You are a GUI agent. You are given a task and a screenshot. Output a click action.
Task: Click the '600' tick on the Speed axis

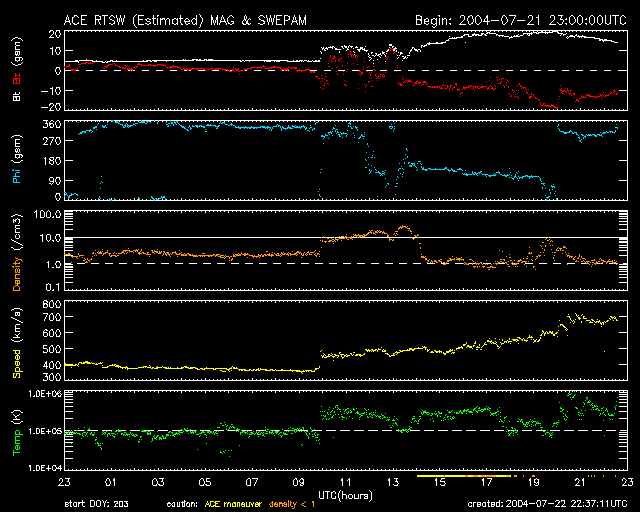[52, 333]
